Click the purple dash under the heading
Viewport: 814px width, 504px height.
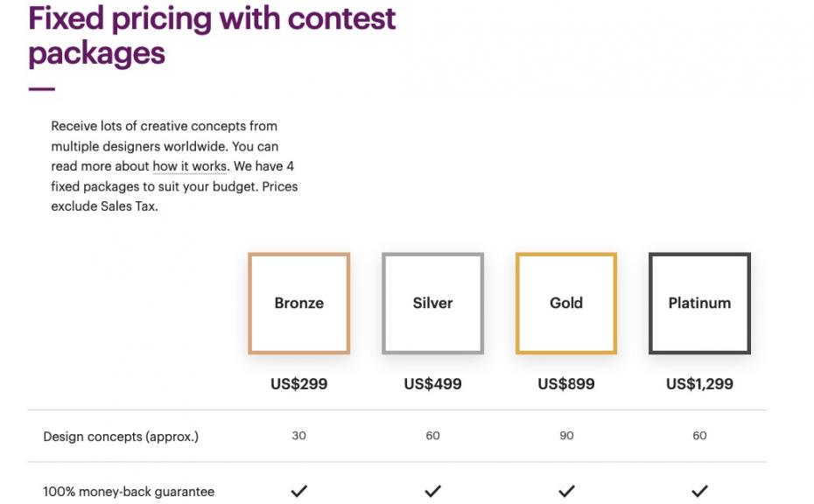pos(41,89)
